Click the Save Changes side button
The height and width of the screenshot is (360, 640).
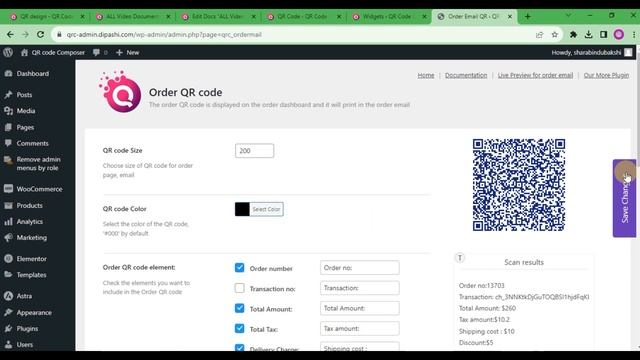pos(624,198)
